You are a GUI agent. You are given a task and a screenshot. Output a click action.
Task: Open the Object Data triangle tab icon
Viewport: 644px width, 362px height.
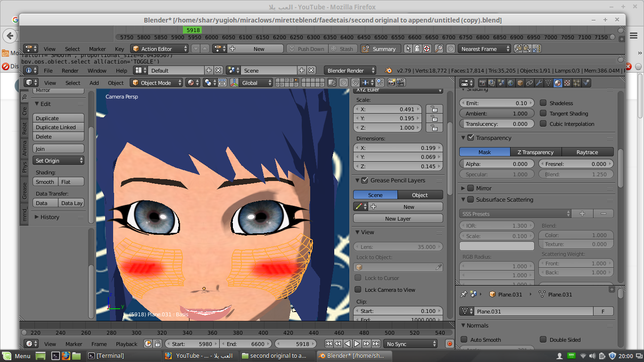[548, 82]
